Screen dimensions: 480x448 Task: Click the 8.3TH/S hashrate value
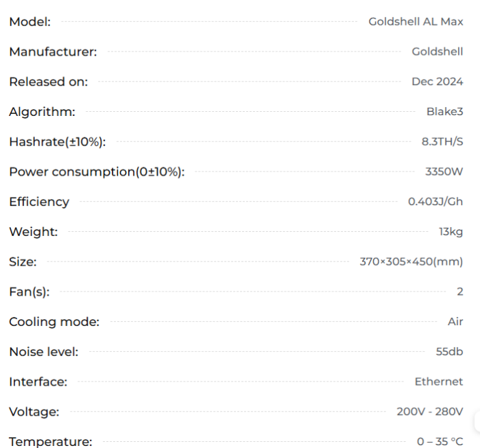tap(442, 142)
